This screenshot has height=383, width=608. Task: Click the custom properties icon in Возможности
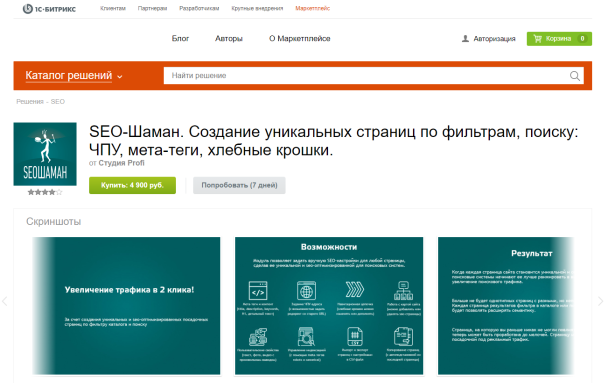pos(258,336)
